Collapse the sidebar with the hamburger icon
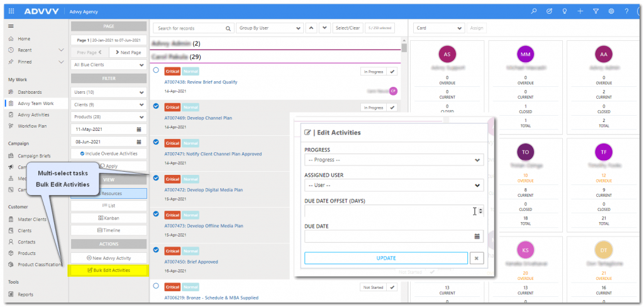 coord(11,26)
